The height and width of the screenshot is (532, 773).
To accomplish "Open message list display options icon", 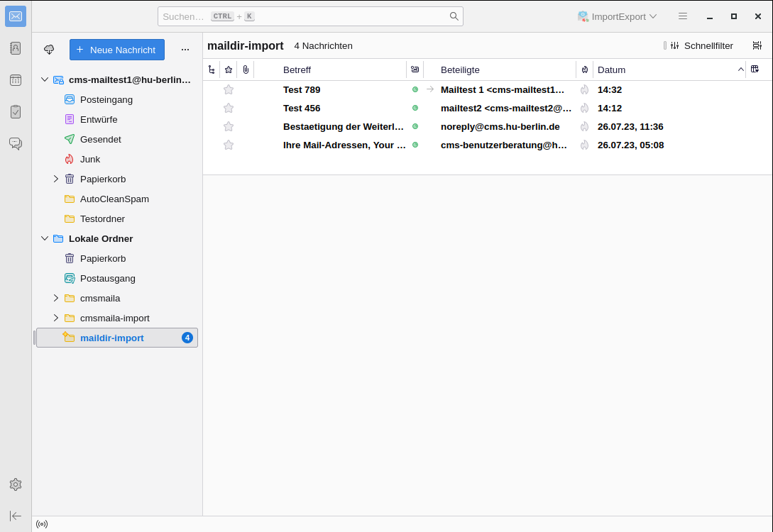I will click(x=757, y=45).
